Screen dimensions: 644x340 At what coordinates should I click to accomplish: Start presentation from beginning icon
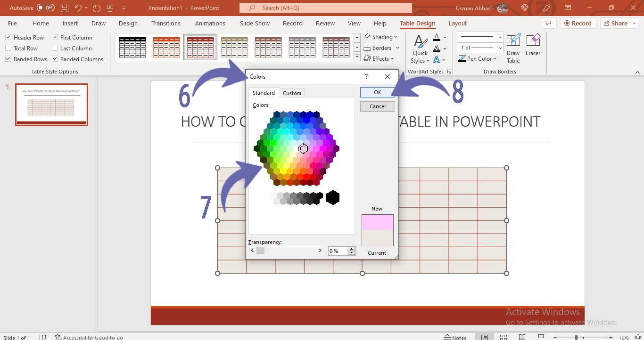click(110, 8)
